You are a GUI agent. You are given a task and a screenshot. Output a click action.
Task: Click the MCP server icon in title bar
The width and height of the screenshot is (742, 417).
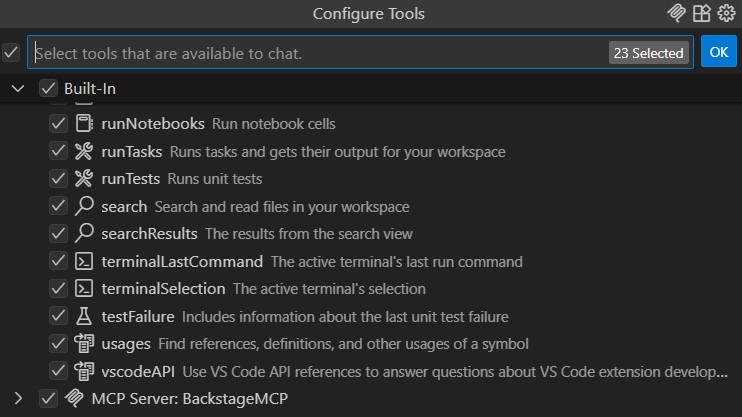(676, 13)
